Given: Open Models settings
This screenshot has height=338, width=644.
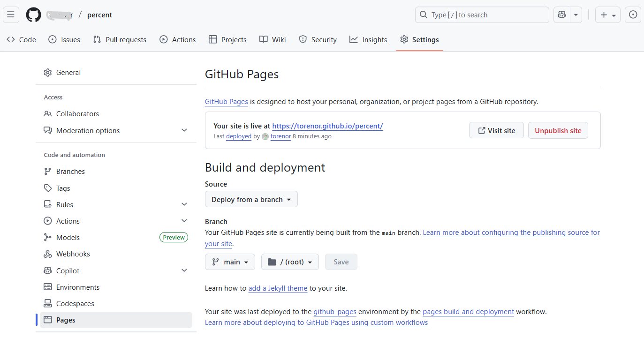Looking at the screenshot, I should tap(116, 237).
